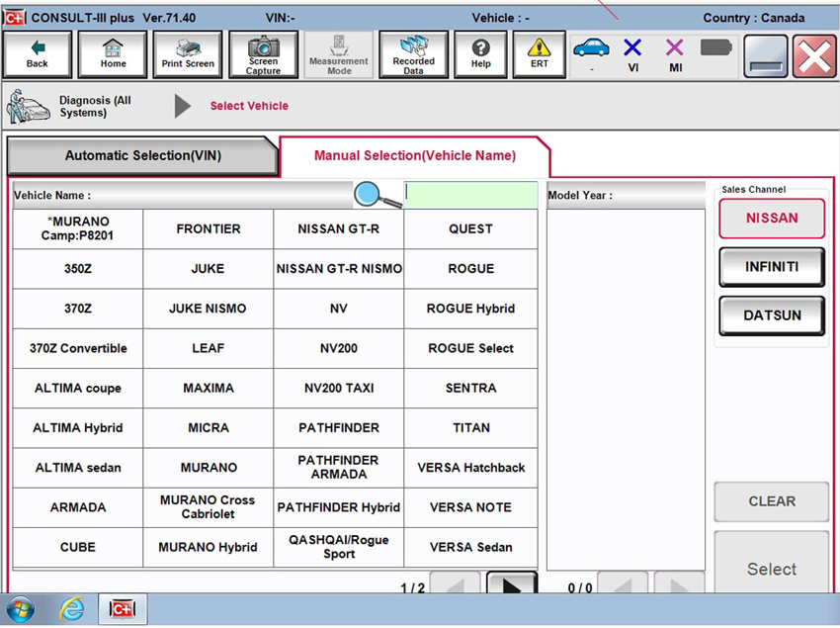The width and height of the screenshot is (840, 628).
Task: Select QUEST vehicle
Action: click(470, 229)
